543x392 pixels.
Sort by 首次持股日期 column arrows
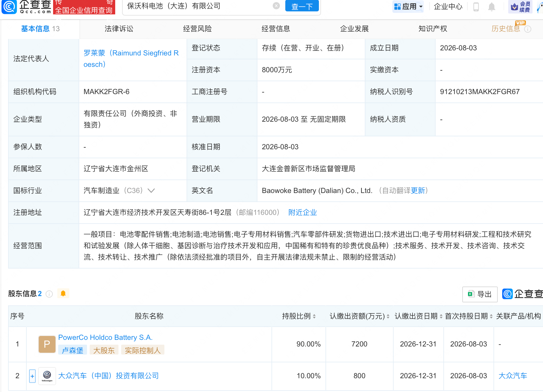(x=491, y=316)
